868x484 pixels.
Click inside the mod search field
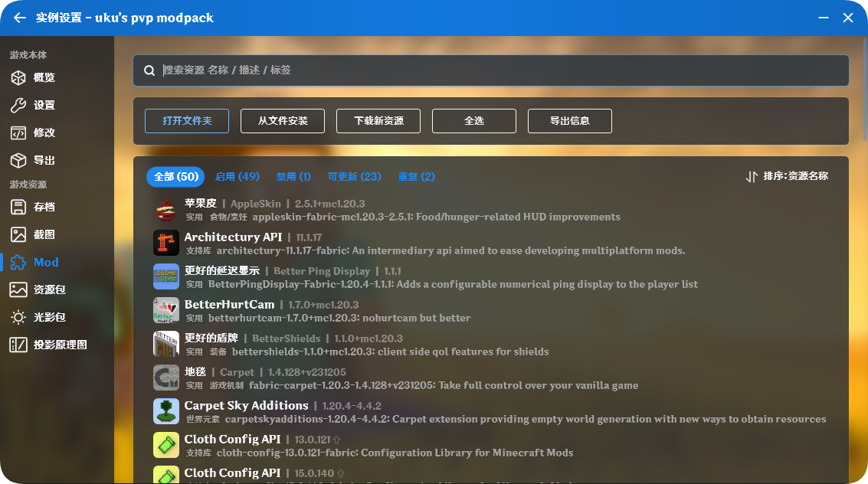click(490, 70)
